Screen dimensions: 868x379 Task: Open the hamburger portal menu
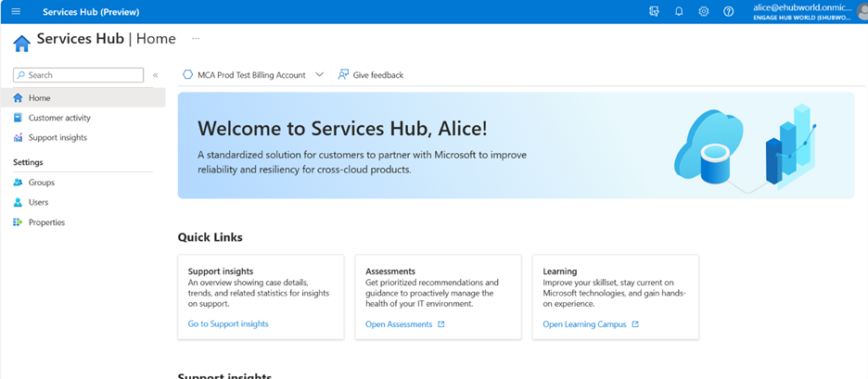point(16,12)
